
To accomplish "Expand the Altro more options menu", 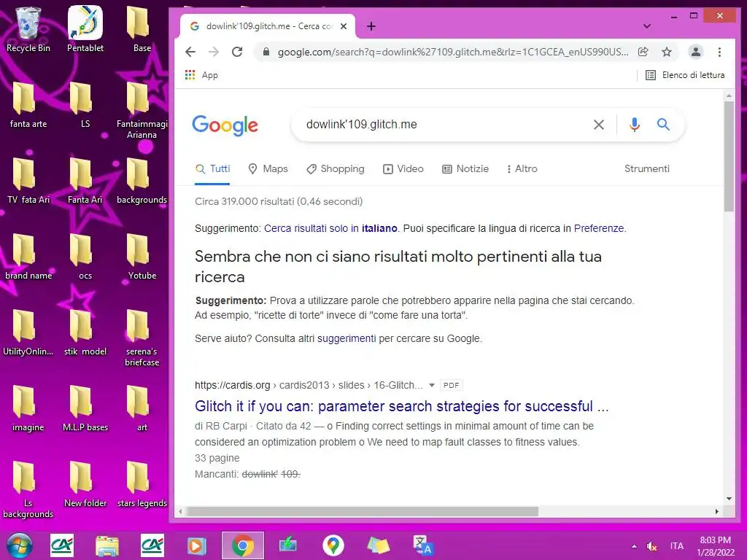I will (x=522, y=169).
